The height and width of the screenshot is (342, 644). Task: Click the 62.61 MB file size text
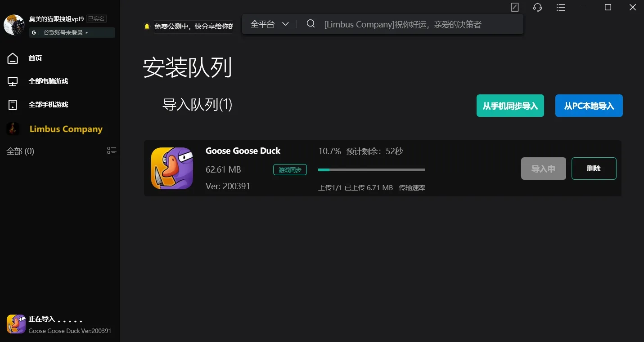pyautogui.click(x=223, y=169)
